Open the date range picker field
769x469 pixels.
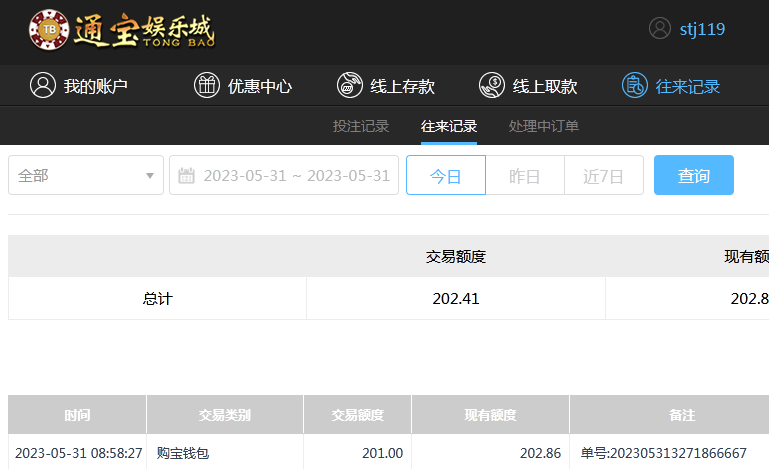pyautogui.click(x=296, y=176)
